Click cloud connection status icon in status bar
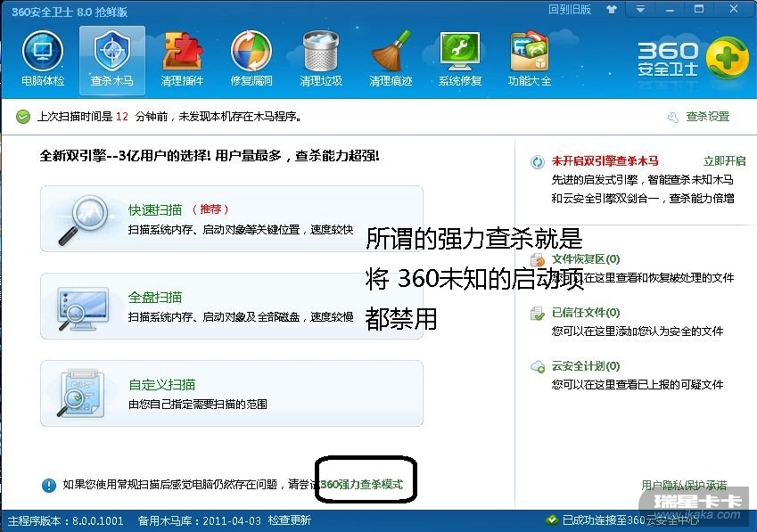Screen dimensions: 757x532 [551, 520]
